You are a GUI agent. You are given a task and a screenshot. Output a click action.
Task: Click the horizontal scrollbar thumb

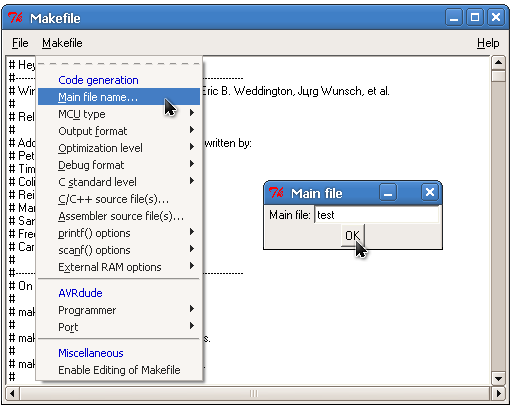[255, 394]
